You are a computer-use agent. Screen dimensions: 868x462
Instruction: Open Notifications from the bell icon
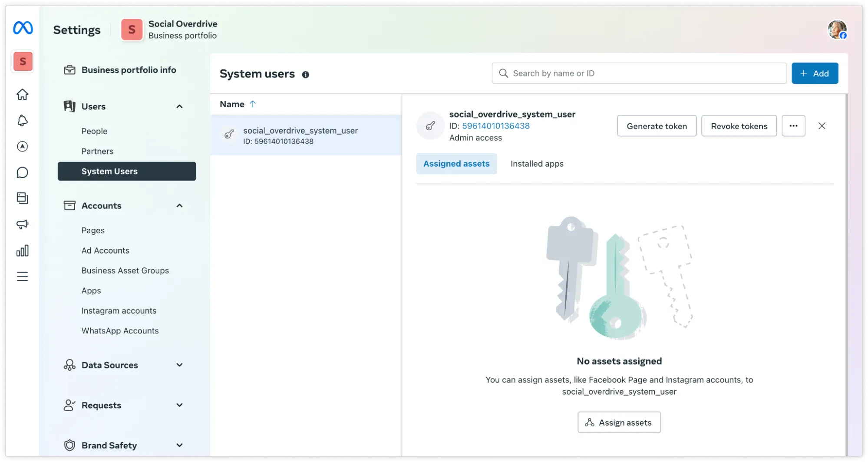[22, 120]
